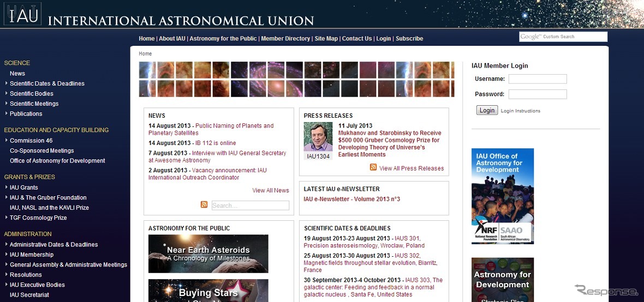Image resolution: width=644 pixels, height=302 pixels.
Task: Open News in the Science sidebar
Action: 17,74
